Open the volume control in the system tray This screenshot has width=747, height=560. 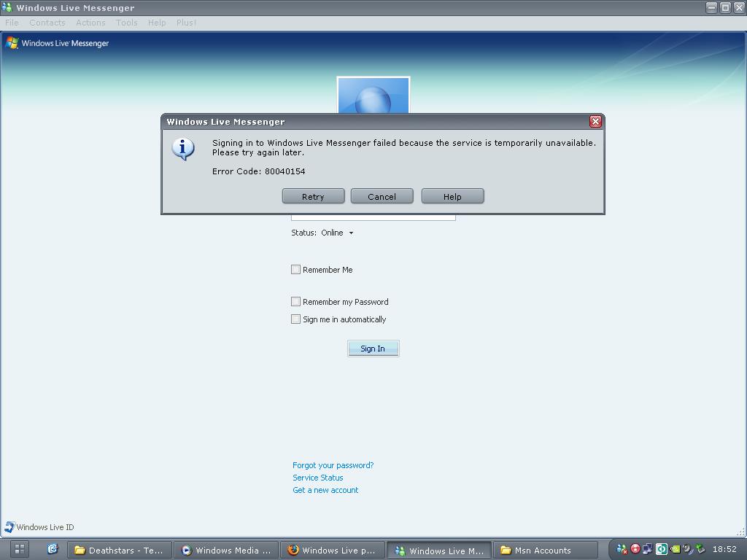(x=686, y=549)
